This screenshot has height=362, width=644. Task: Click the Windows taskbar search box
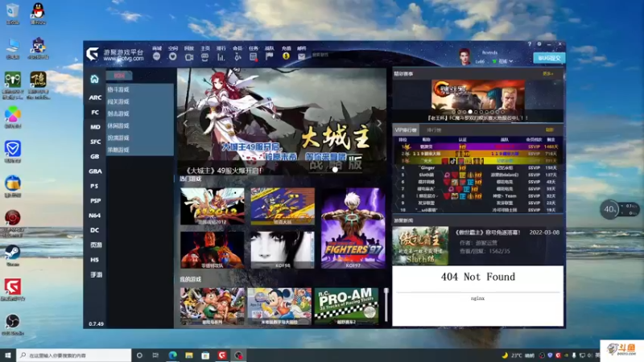(74, 355)
